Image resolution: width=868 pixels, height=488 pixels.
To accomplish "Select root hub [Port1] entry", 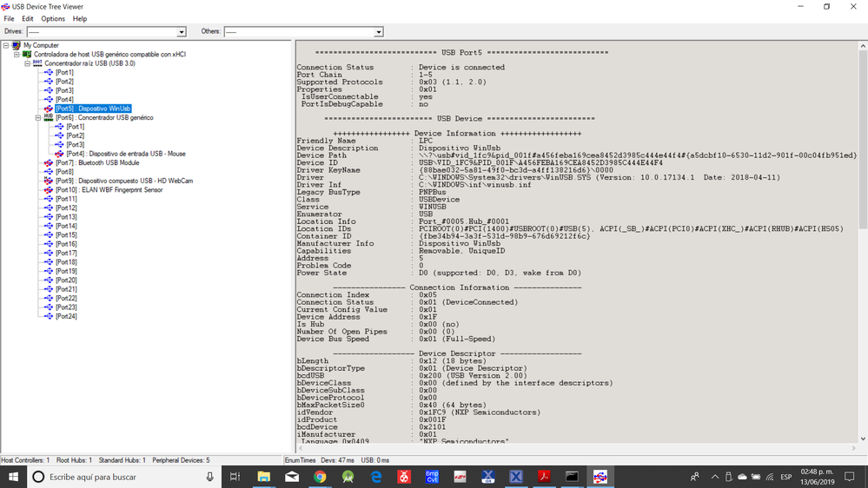I will point(64,72).
